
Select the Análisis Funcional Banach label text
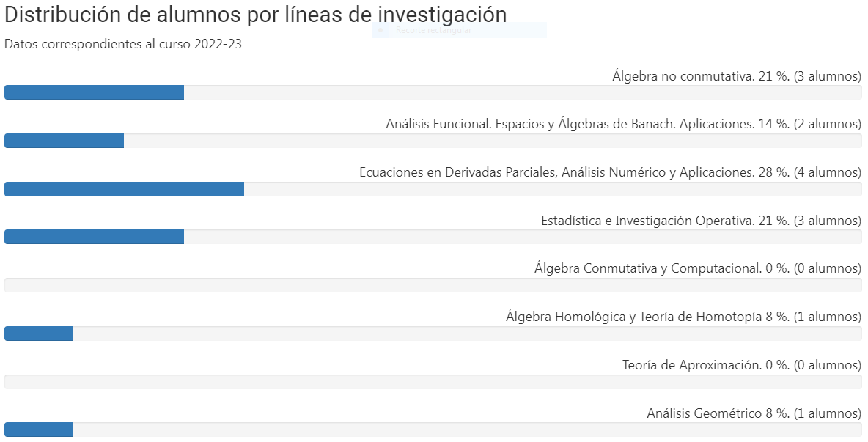point(623,124)
